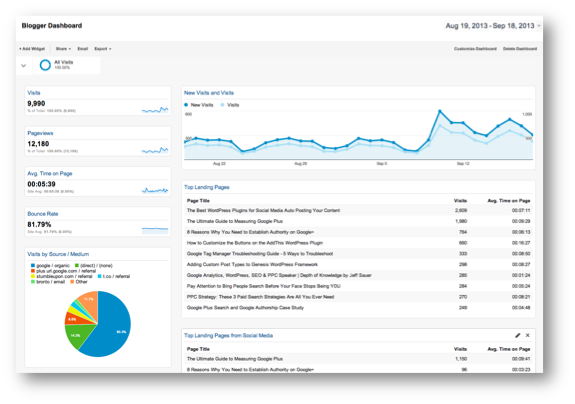Screen dimensions: 575x404
Task: Click the Avg. Time on Page sparkline
Action: click(155, 190)
